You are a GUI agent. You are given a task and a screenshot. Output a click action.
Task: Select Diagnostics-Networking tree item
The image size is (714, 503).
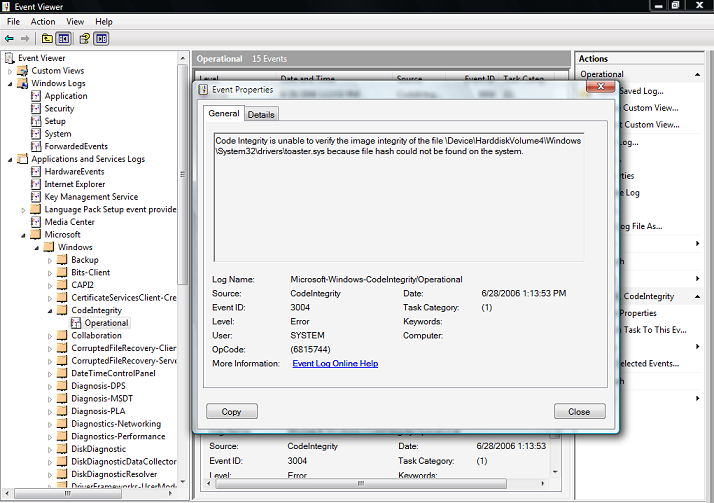(116, 424)
